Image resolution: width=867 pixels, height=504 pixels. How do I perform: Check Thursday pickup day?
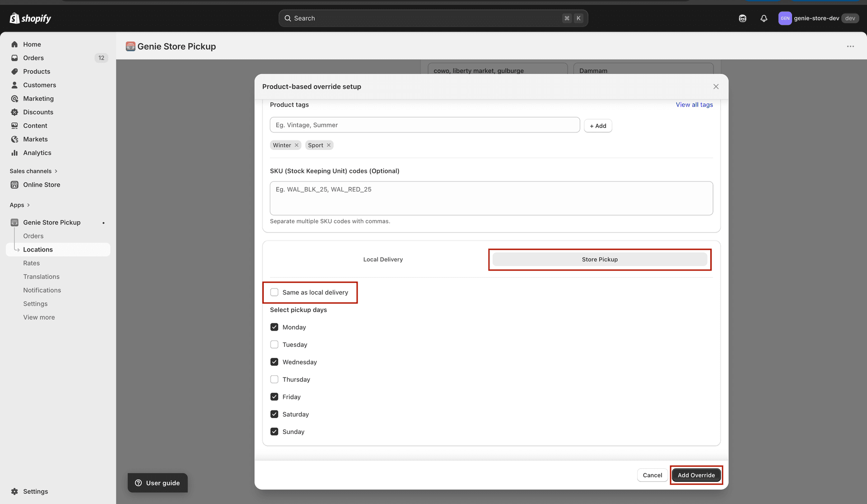pyautogui.click(x=274, y=379)
